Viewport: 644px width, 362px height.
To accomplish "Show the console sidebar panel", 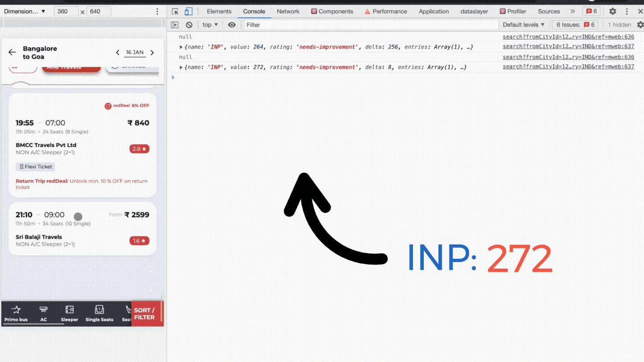I will 174,25.
